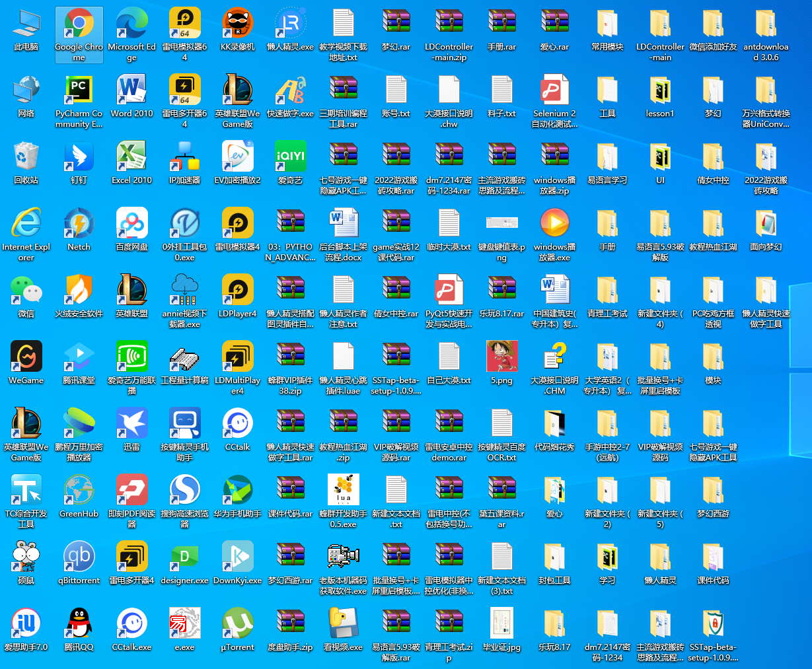The width and height of the screenshot is (812, 669).
Task: Select the Internet Explorer shortcut
Action: (26, 235)
